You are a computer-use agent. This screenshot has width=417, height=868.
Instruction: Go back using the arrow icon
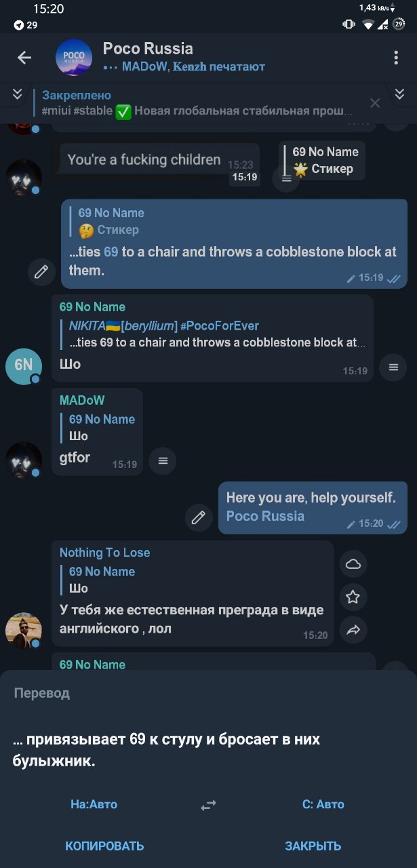(x=24, y=58)
